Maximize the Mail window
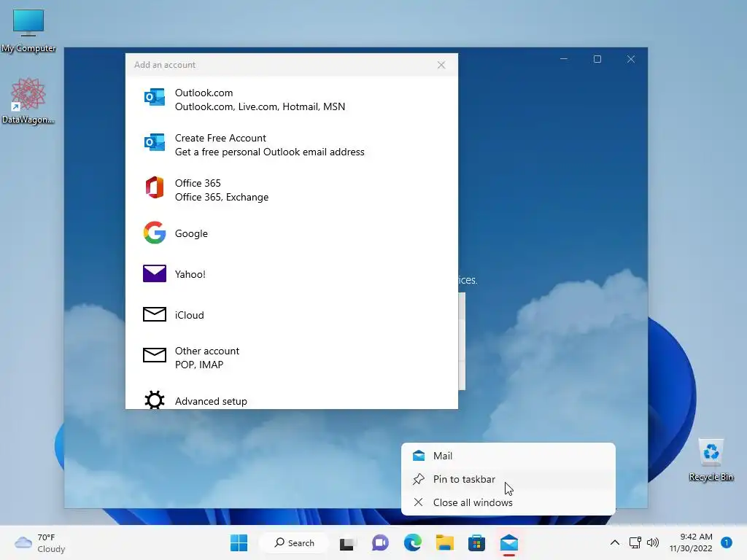Viewport: 747px width, 560px height. (x=597, y=59)
